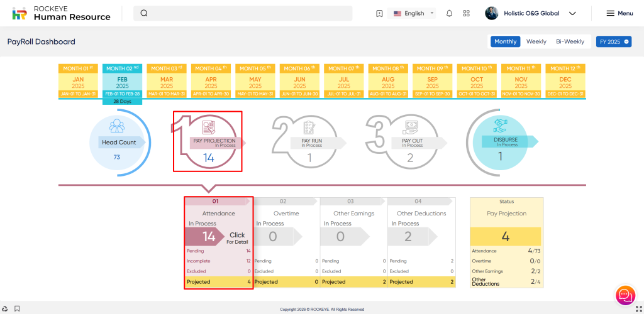This screenshot has height=314, width=644.
Task: Switch to Monthly pay period view
Action: [505, 41]
